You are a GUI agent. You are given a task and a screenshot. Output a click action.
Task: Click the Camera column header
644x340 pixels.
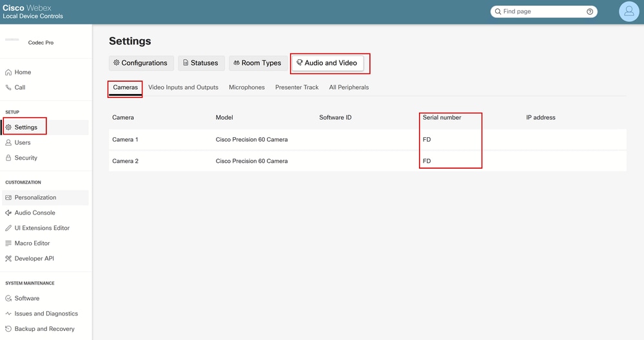point(122,117)
